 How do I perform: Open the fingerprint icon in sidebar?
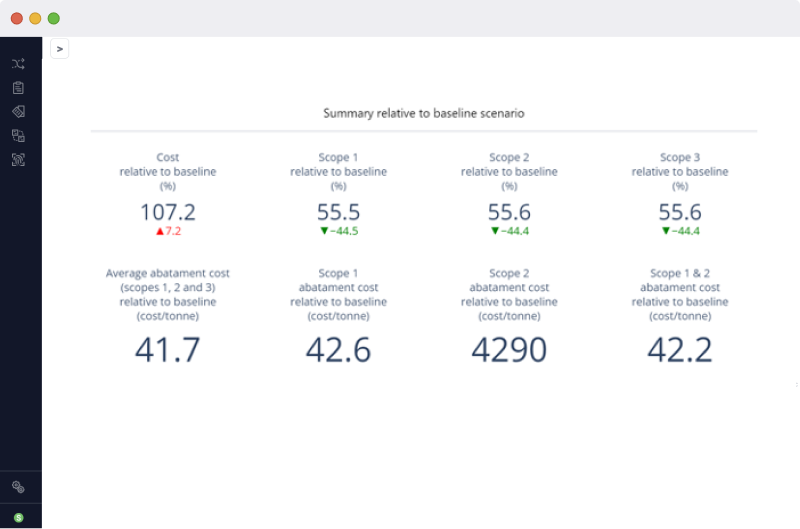(x=18, y=159)
